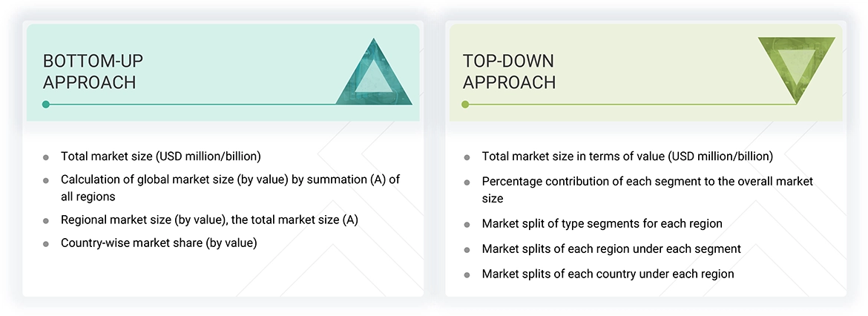Click bullet beside 'Country-wise market share'
The image size is (868, 316).
(x=46, y=243)
